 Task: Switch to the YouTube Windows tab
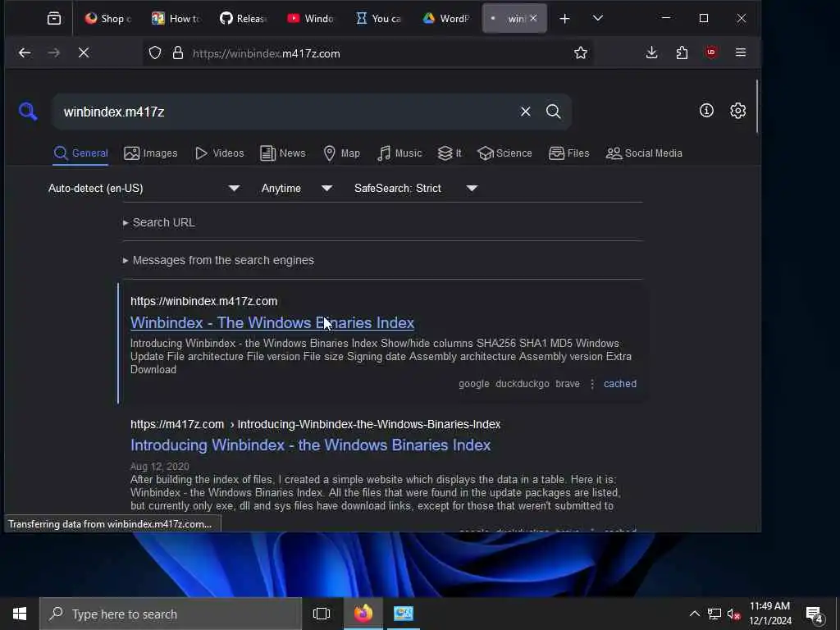[x=311, y=19]
